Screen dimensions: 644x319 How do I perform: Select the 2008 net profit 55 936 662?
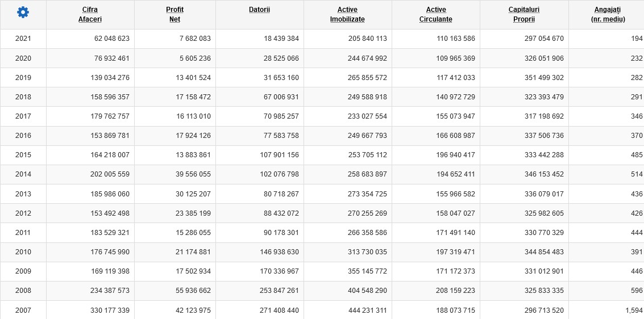[x=189, y=291]
